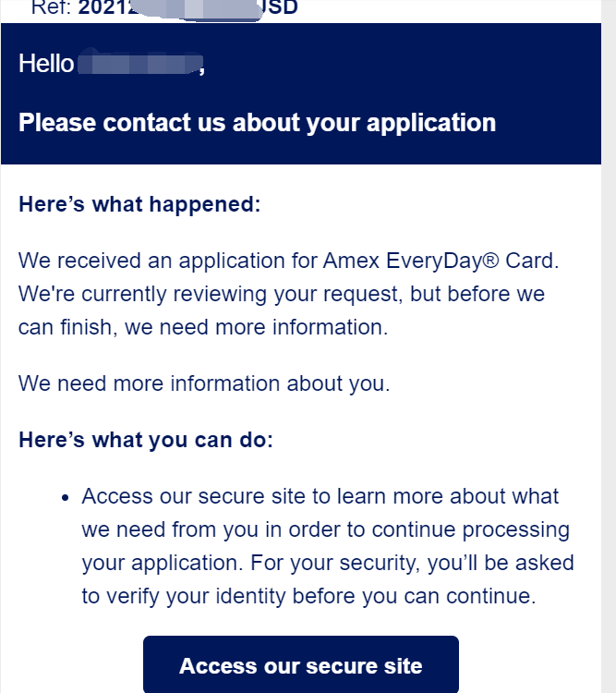Click the vertical scrollbar track at right edge
616x693 pixels.
(x=609, y=346)
